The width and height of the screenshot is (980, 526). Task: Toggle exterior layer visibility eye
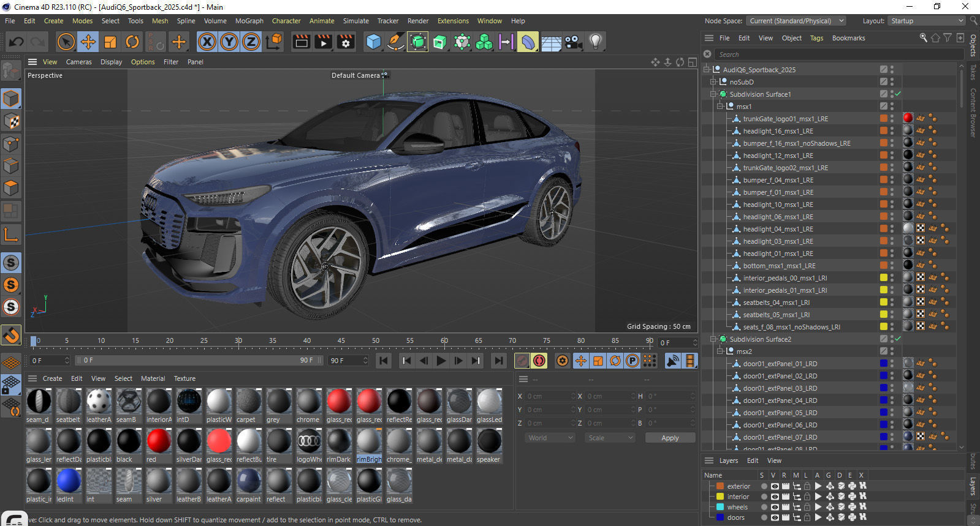pyautogui.click(x=775, y=486)
